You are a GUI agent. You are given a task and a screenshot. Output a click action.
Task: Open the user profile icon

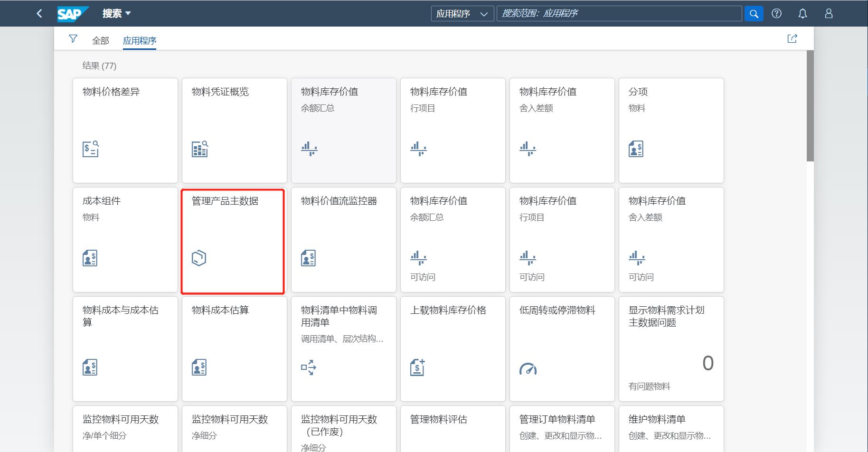(828, 13)
